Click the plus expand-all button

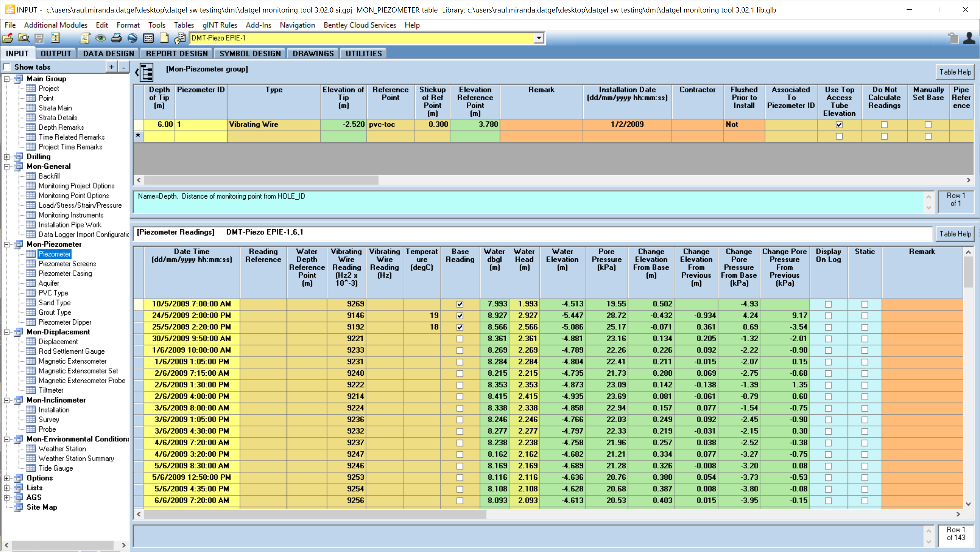[111, 67]
